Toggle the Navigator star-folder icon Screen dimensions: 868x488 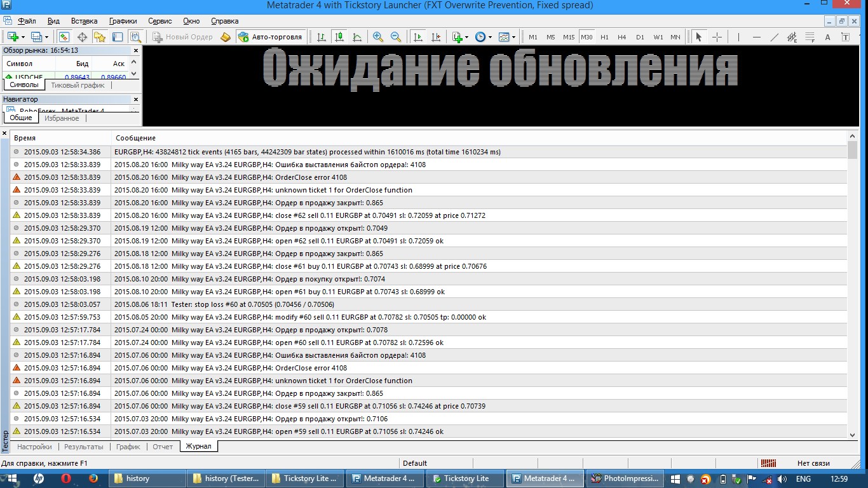pyautogui.click(x=99, y=37)
